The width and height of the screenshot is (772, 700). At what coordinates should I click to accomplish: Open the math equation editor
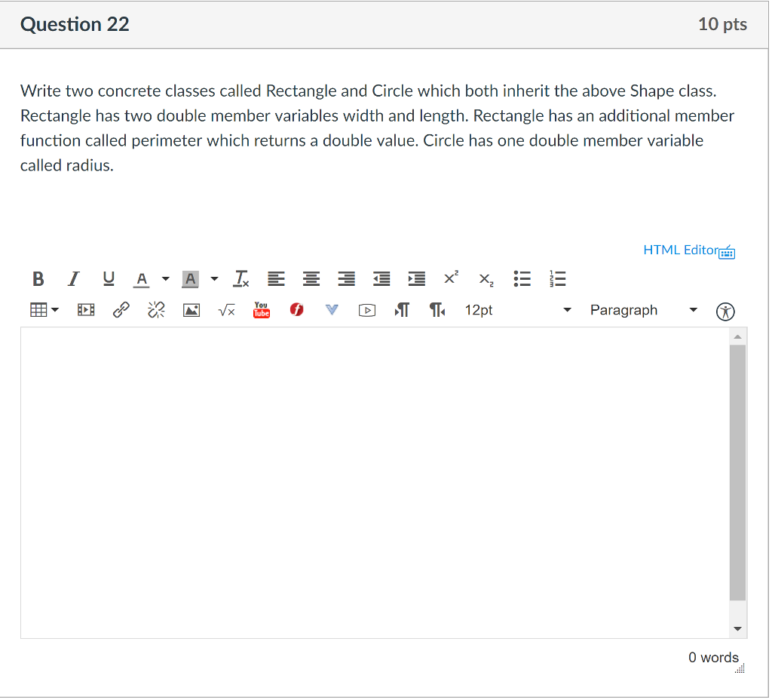pos(226,309)
